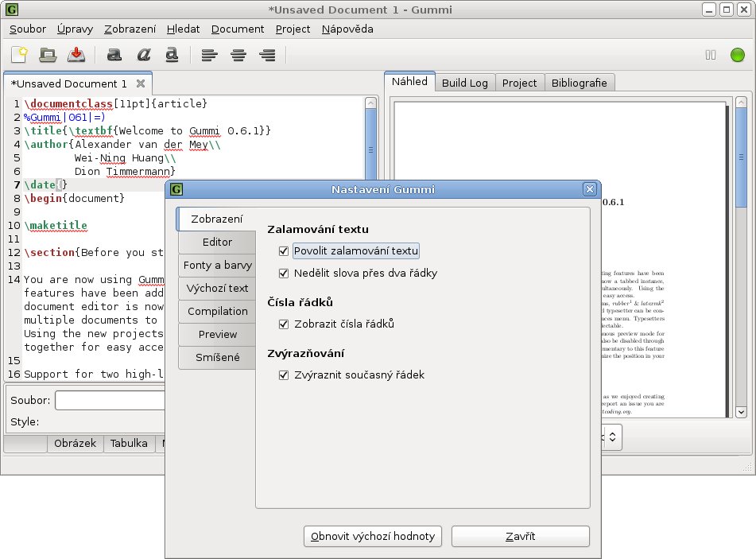The height and width of the screenshot is (559, 756).
Task: Open the Compilation settings tab
Action: (217, 312)
